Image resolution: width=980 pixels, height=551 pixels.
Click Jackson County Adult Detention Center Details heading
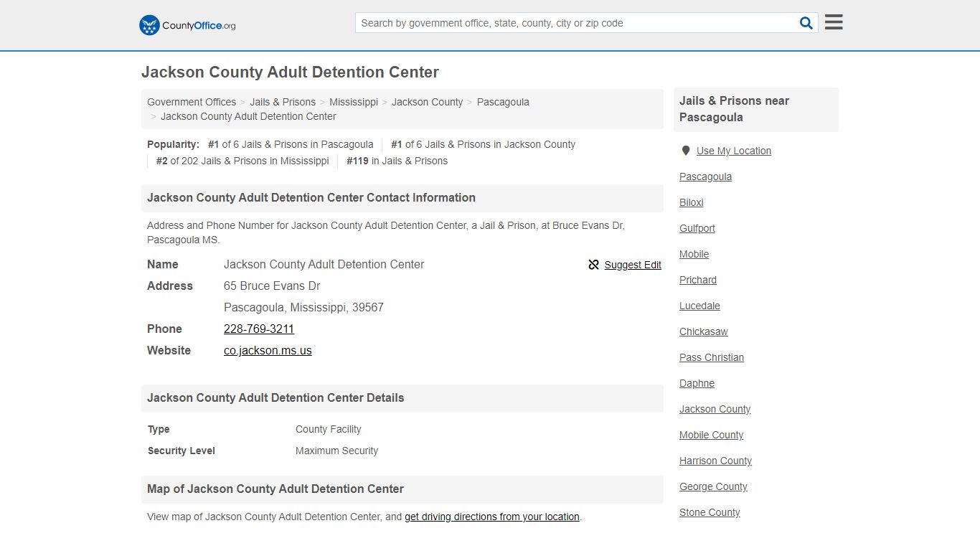click(x=275, y=397)
